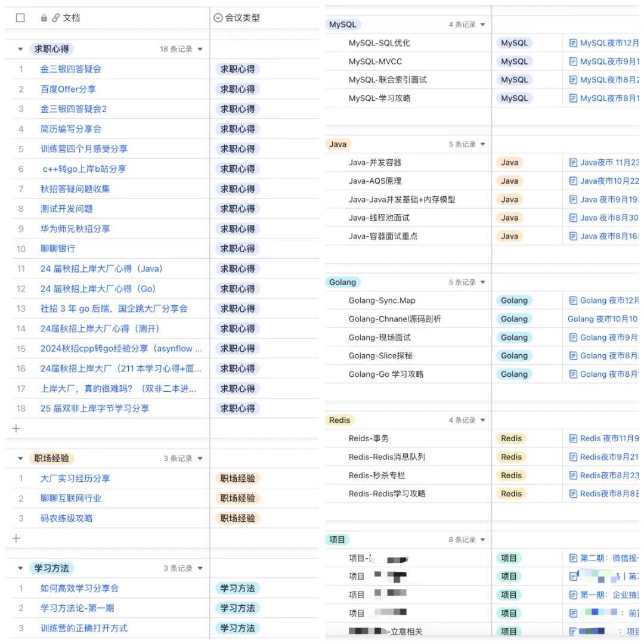Open the 25 届双非上岸字节学习分享 link
Screen dimensions: 644x644
click(x=94, y=408)
